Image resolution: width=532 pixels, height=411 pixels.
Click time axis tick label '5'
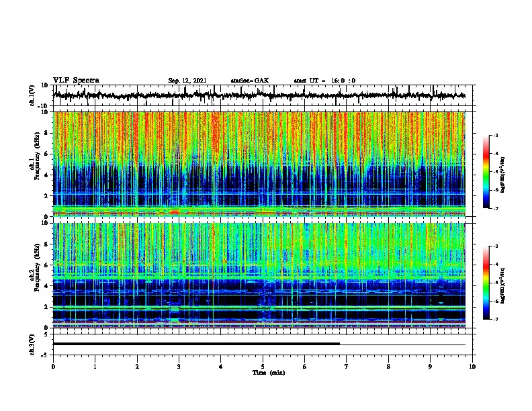coord(263,367)
